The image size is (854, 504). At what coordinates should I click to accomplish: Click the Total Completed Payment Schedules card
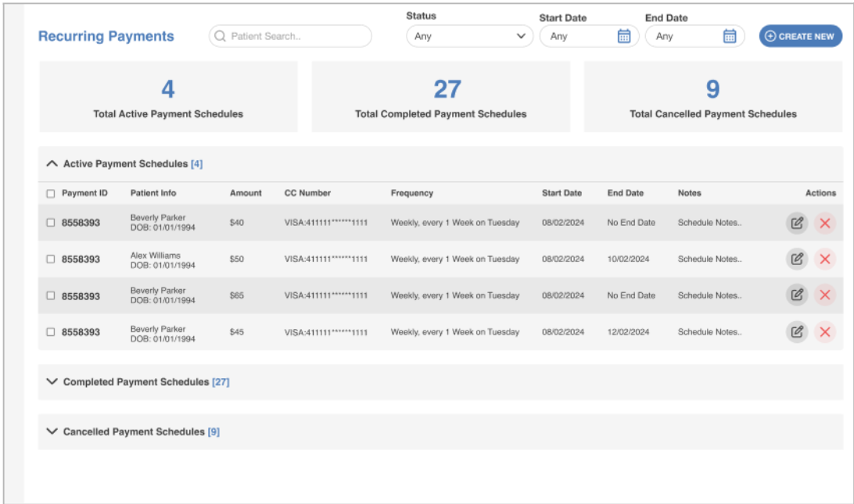coord(440,97)
